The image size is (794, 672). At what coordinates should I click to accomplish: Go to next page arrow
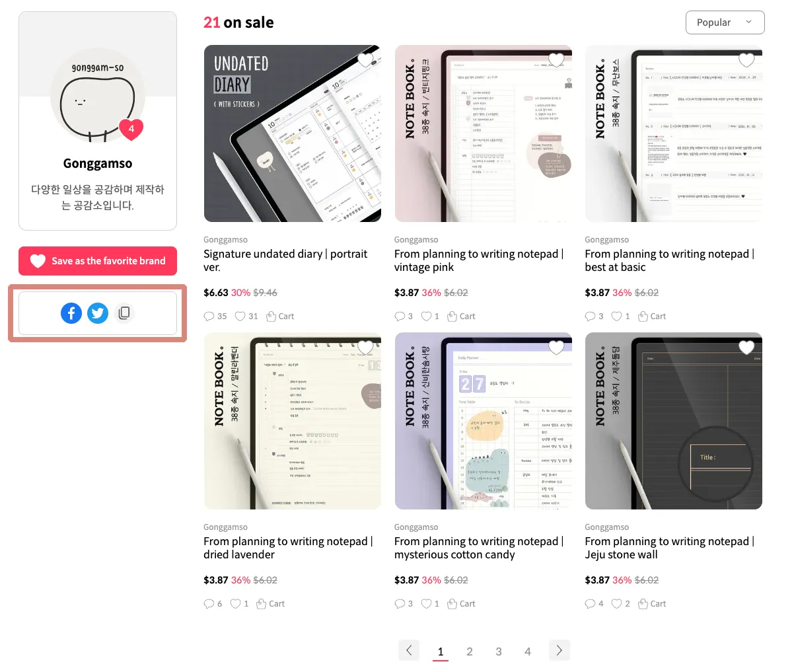(559, 650)
